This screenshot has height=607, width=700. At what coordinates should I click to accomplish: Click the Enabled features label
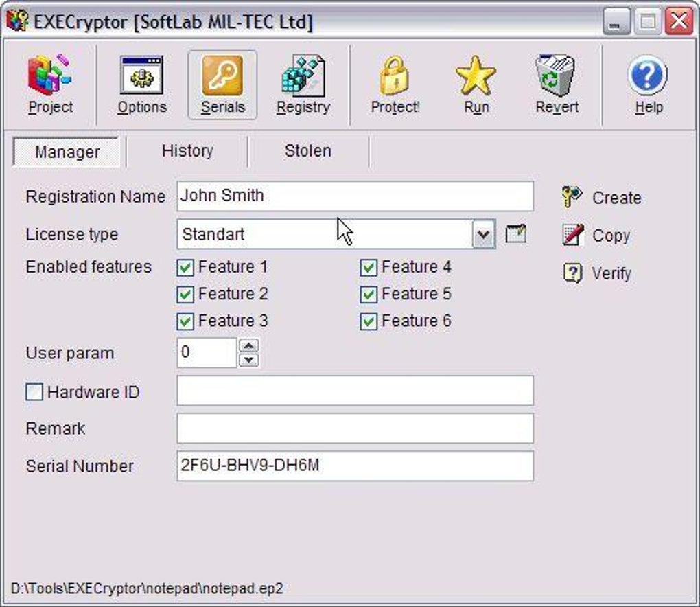click(89, 266)
